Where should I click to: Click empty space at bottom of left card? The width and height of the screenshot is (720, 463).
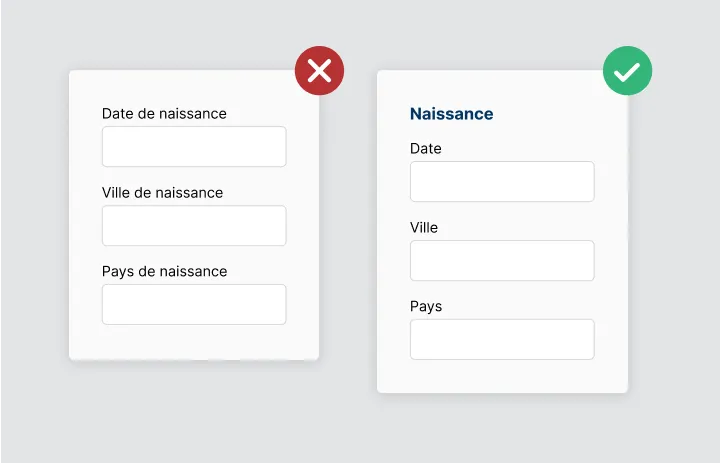194,342
